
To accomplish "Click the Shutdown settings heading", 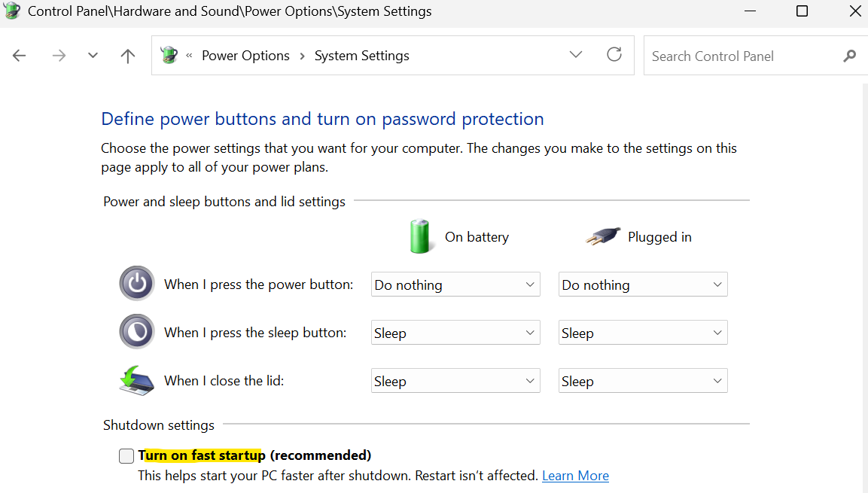I will 158,425.
